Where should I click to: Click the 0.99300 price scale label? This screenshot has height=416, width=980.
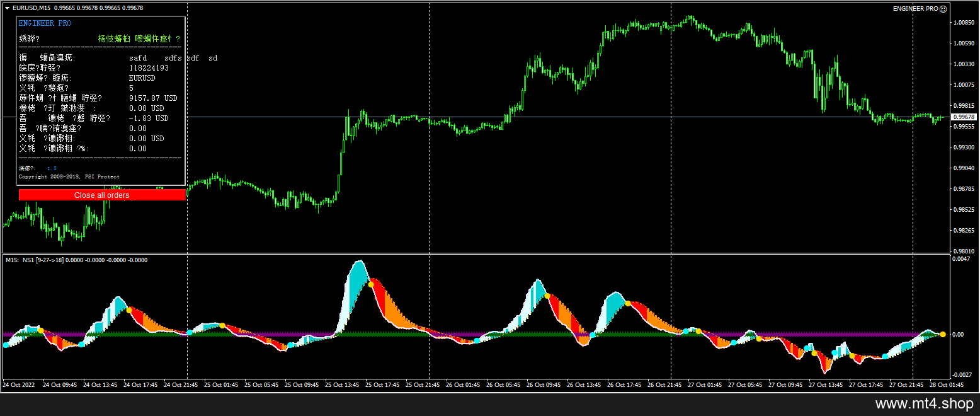(x=965, y=147)
